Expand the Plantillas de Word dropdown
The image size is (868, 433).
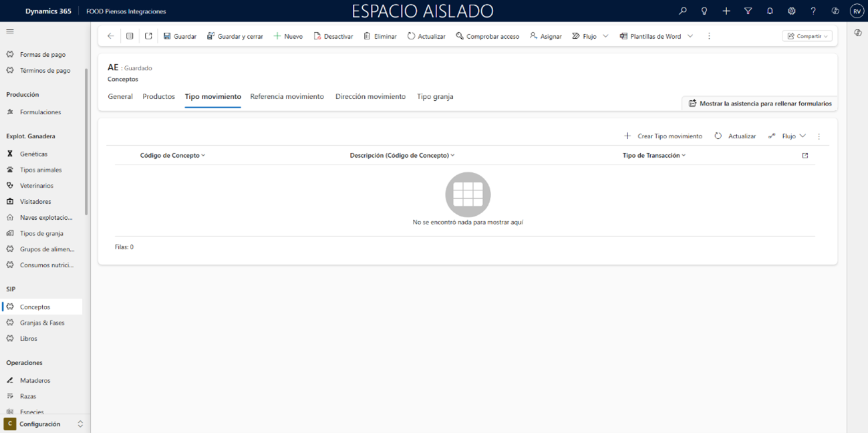(690, 36)
